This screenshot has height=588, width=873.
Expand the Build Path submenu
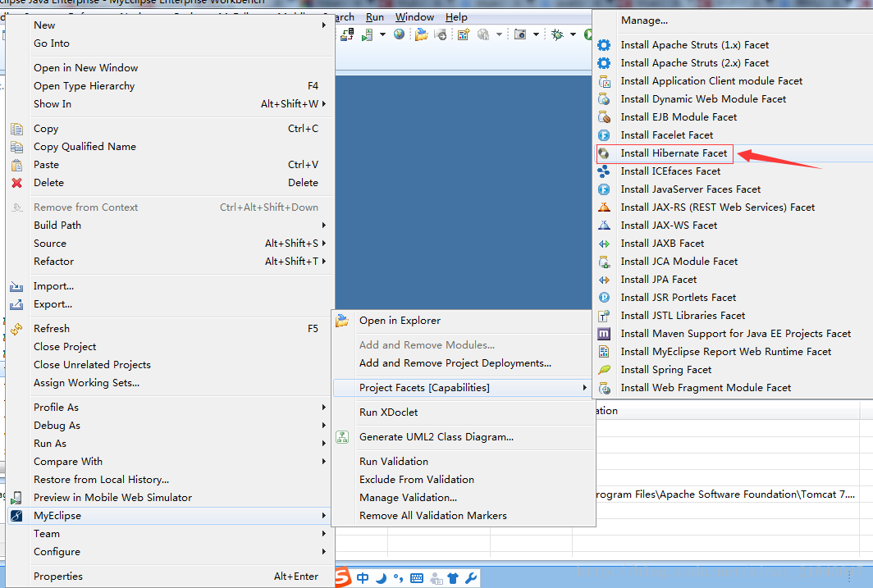click(171, 226)
